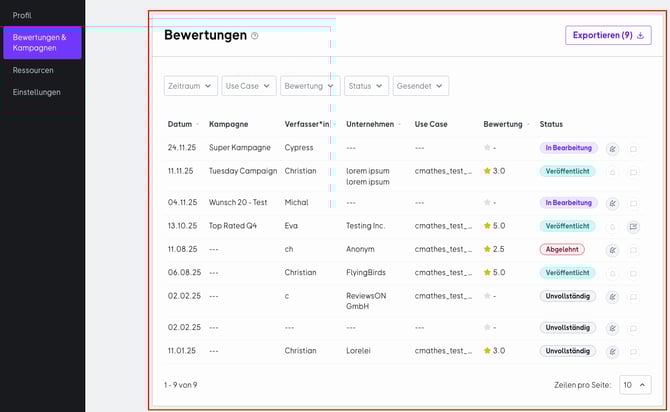The height and width of the screenshot is (412, 670).
Task: Click edit icon in Lorelei row
Action: pyautogui.click(x=612, y=351)
